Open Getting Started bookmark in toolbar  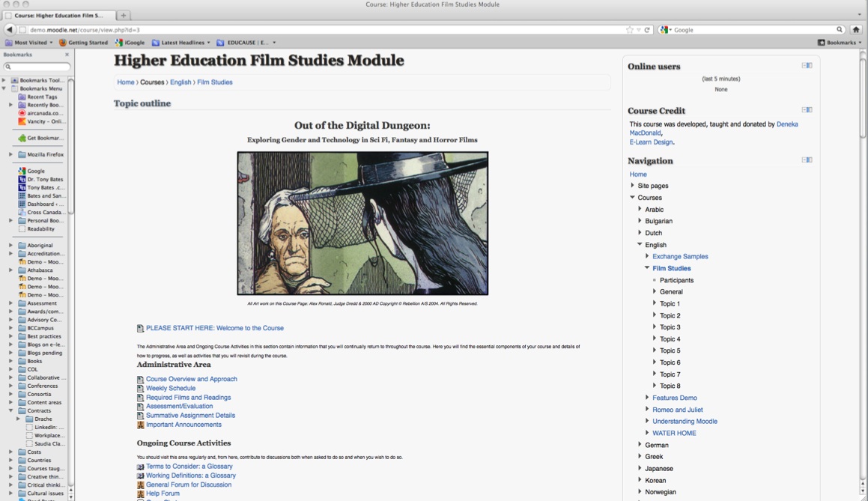[83, 43]
